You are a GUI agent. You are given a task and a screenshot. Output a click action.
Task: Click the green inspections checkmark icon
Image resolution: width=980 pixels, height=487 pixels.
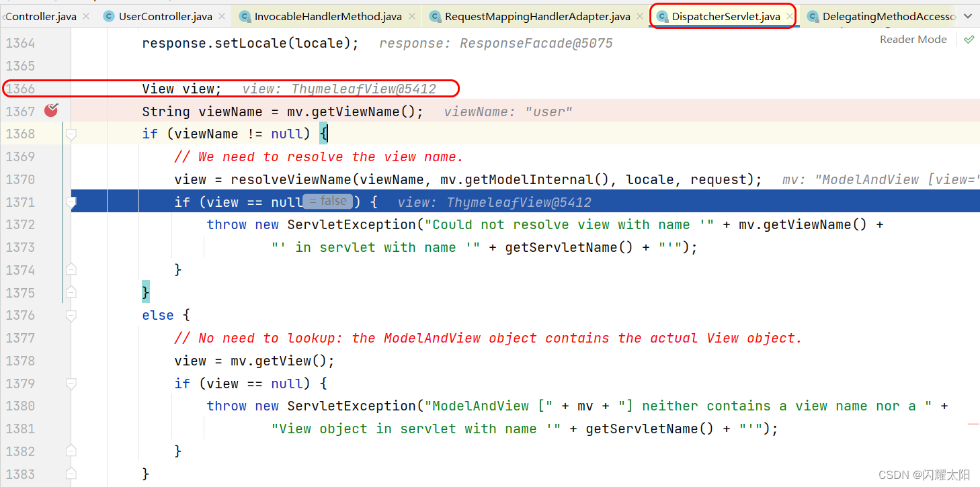tap(969, 40)
